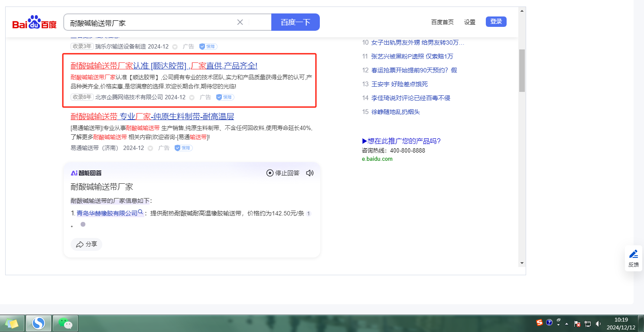Viewport: 644px width, 332px height.
Task: Open 百度首页 in the top navigation
Action: 442,22
